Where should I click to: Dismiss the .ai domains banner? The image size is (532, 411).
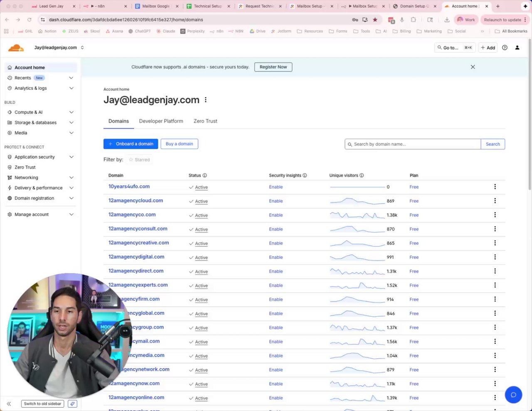473,67
